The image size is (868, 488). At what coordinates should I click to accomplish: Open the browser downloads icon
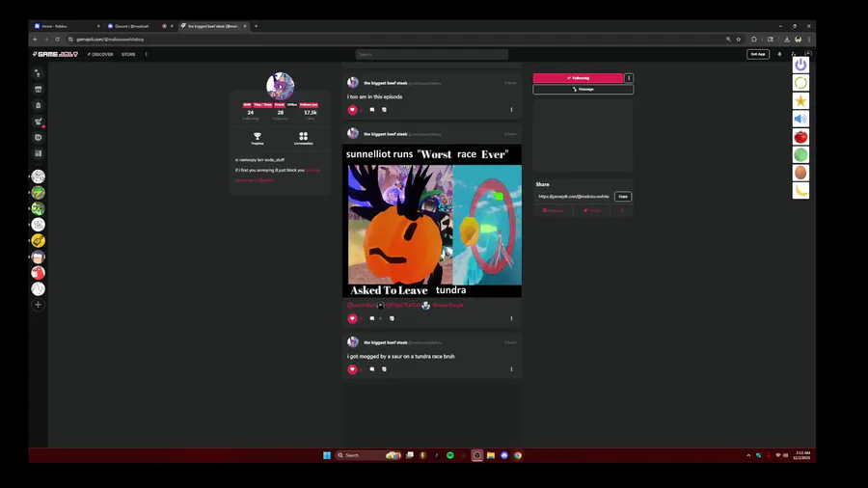point(787,40)
